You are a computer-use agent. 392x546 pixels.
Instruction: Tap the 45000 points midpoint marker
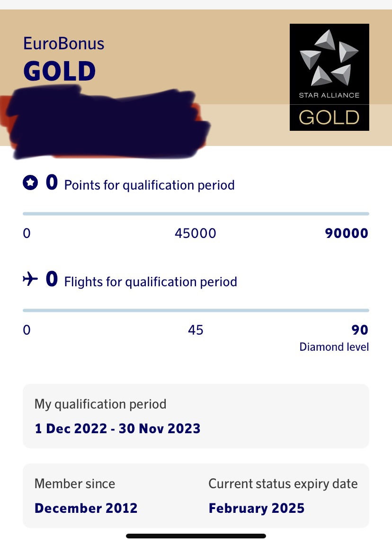[x=195, y=233]
